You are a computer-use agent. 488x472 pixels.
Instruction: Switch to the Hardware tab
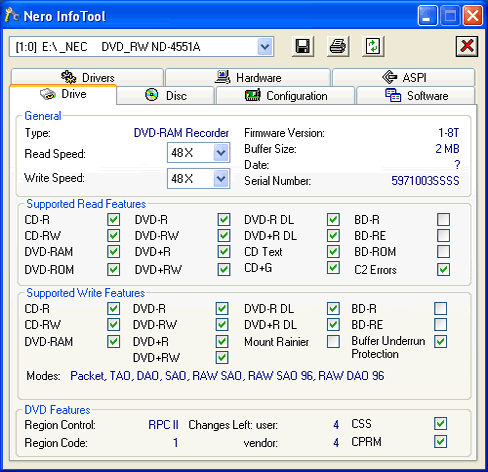(x=248, y=77)
